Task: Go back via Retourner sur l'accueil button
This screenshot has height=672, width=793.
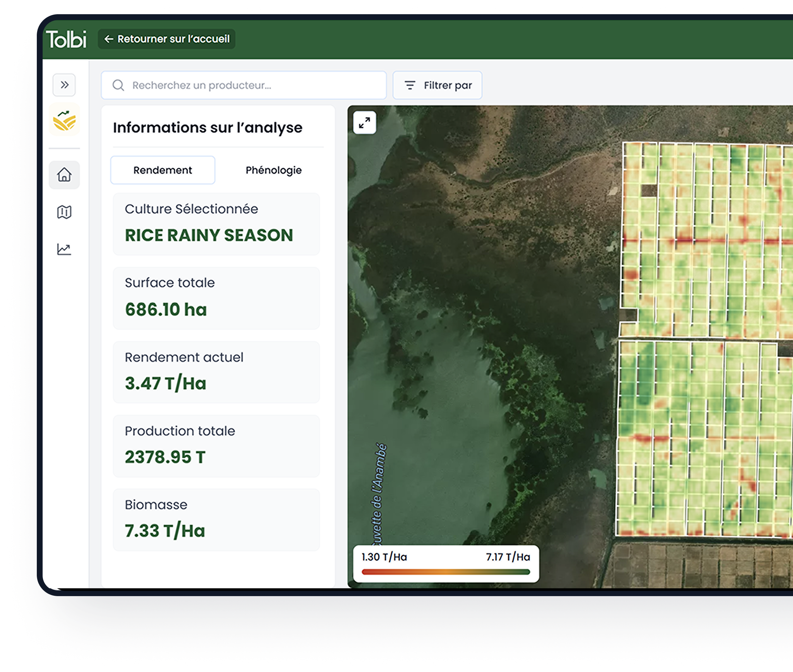Action: tap(167, 39)
